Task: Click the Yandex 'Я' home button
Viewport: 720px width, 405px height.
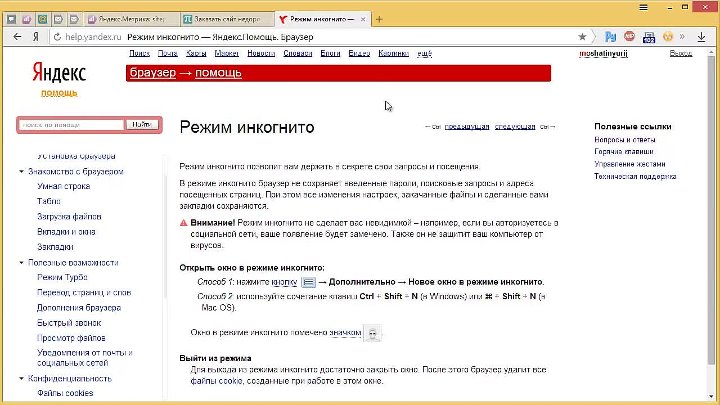Action: 36,36
